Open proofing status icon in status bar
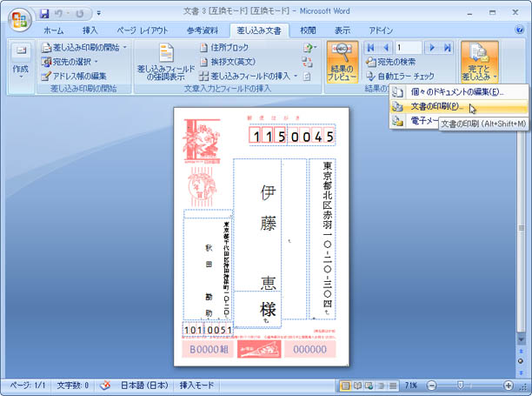Screen dimensions: 532x396 pos(105,385)
